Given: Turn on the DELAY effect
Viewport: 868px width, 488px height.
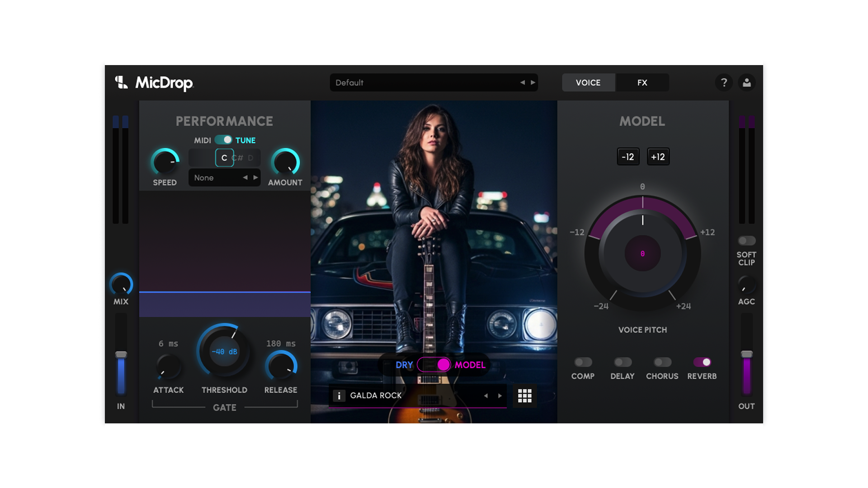Looking at the screenshot, I should [x=623, y=362].
